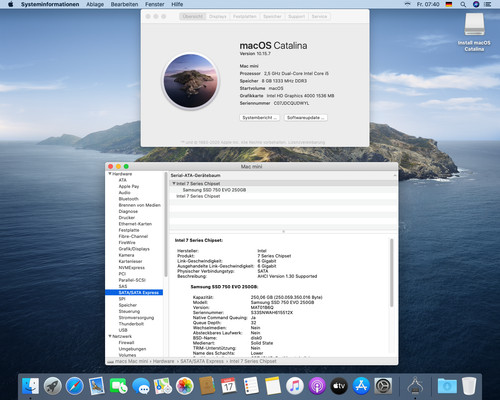Select Samsung SSD 750 EVO 250GB device row

[x=283, y=190]
